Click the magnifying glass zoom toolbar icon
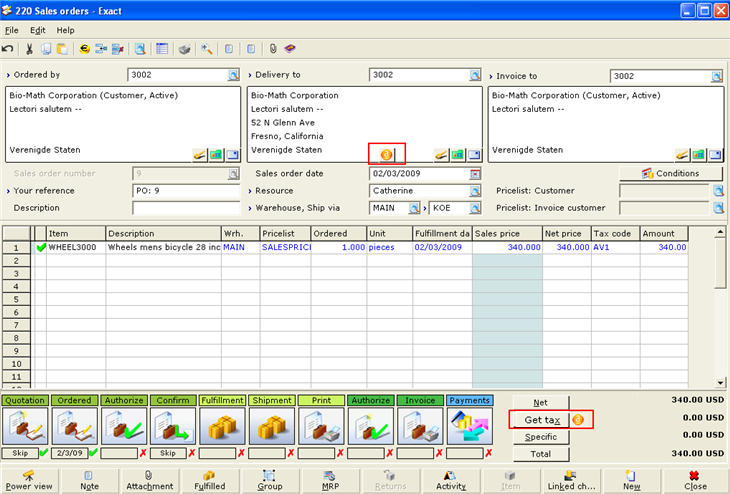 tap(207, 49)
